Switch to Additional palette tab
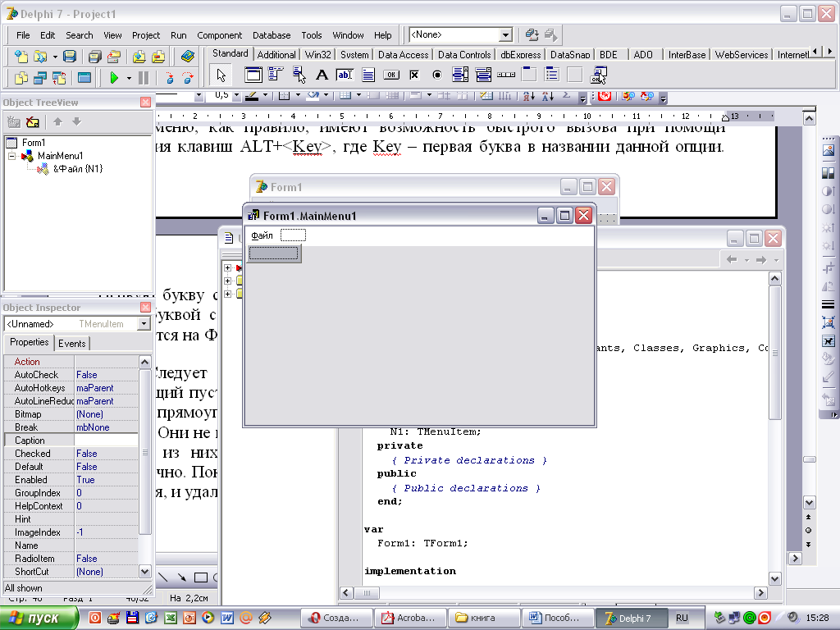Screen dimensions: 840x630 (276, 55)
